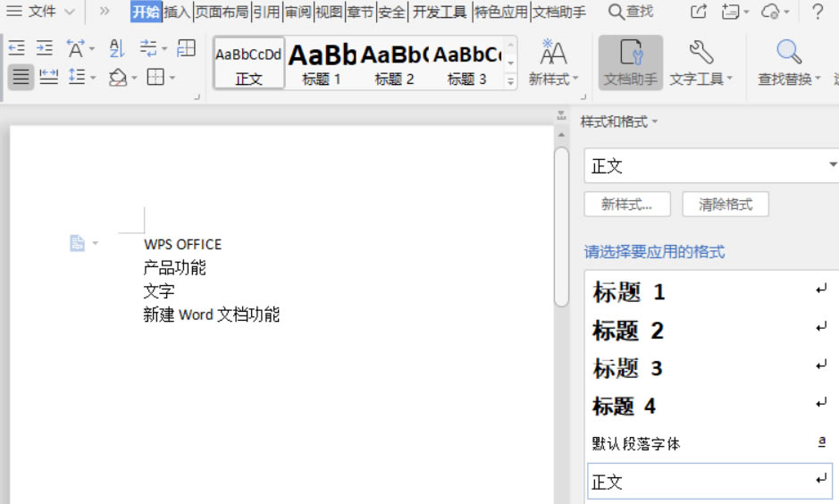This screenshot has width=839, height=504.
Task: Apply 标题 1 from the format list
Action: click(709, 292)
